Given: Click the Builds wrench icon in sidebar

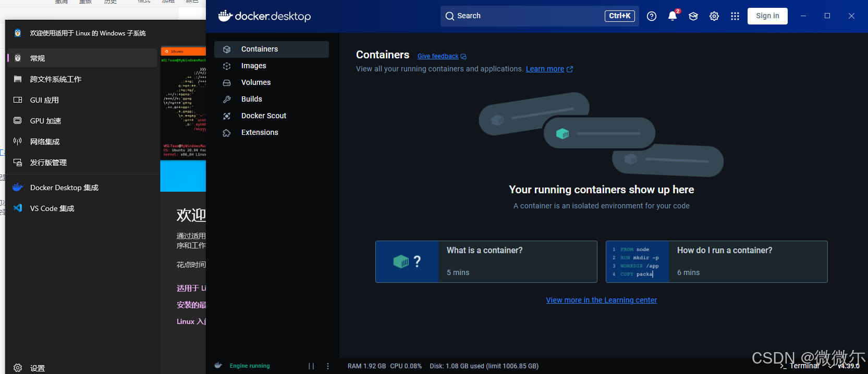Looking at the screenshot, I should (x=227, y=99).
